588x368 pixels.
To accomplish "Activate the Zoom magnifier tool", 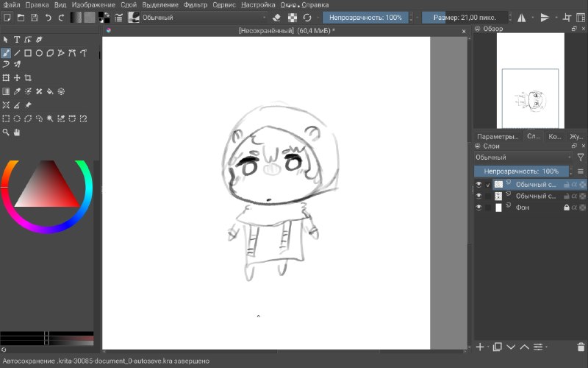I will 6,132.
